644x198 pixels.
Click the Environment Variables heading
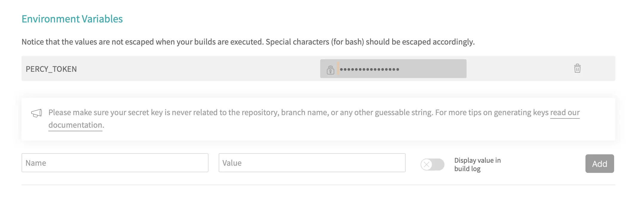click(72, 19)
